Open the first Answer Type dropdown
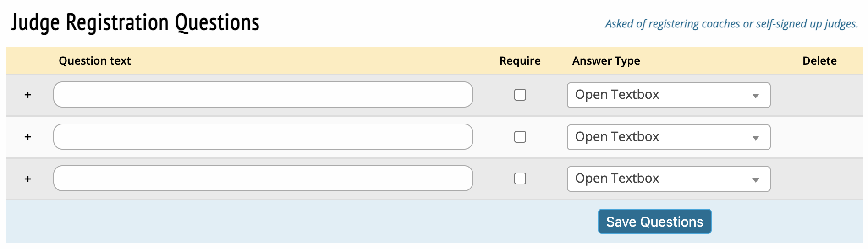This screenshot has height=249, width=868. tap(668, 95)
